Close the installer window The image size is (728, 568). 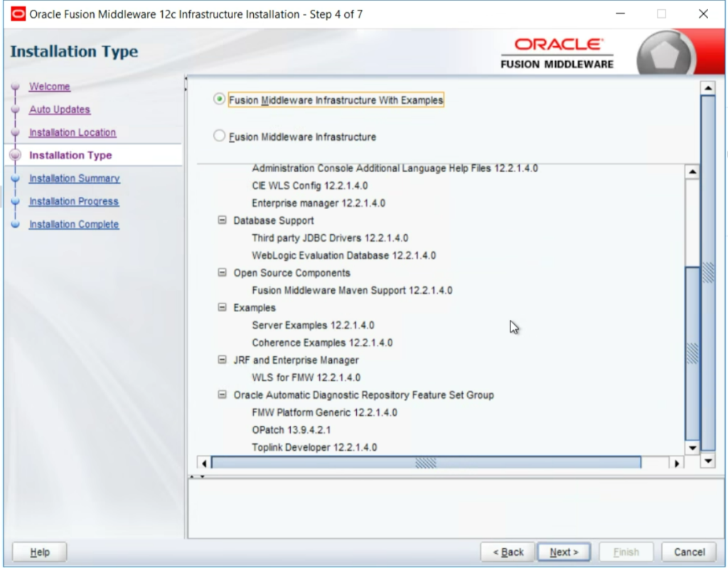click(x=703, y=14)
